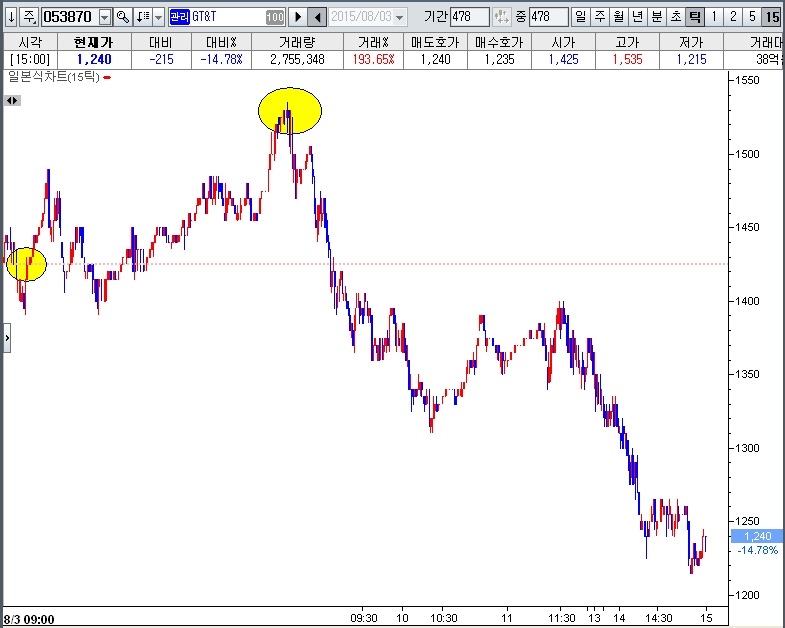Select tick interval 1
Viewport: 785px width, 628px height.
click(x=714, y=17)
